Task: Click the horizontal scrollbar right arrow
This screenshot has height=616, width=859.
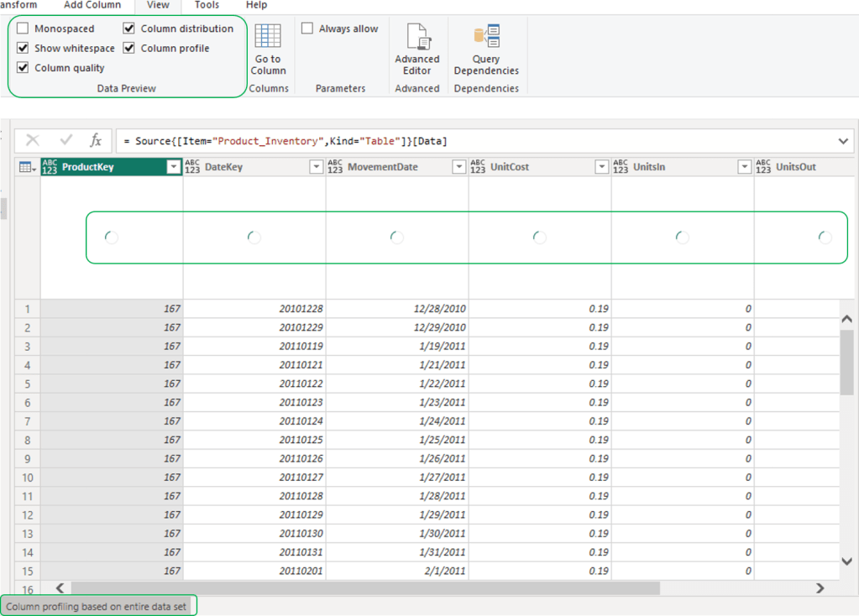Action: tap(820, 588)
